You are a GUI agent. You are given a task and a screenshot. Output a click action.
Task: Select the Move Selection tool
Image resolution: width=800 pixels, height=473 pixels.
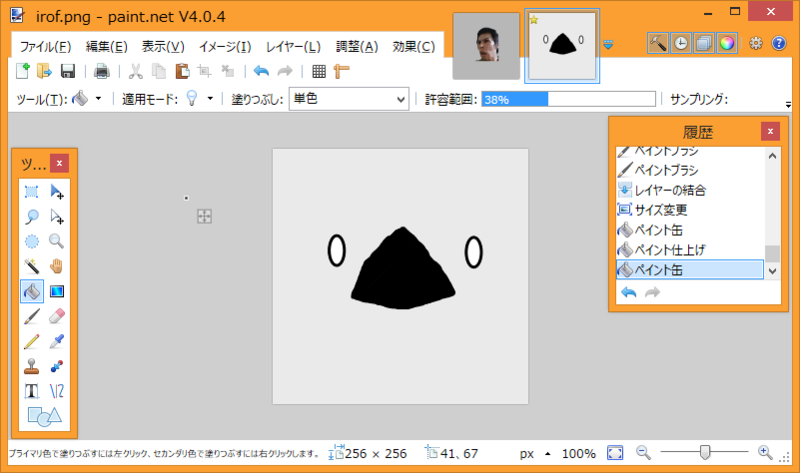57,217
